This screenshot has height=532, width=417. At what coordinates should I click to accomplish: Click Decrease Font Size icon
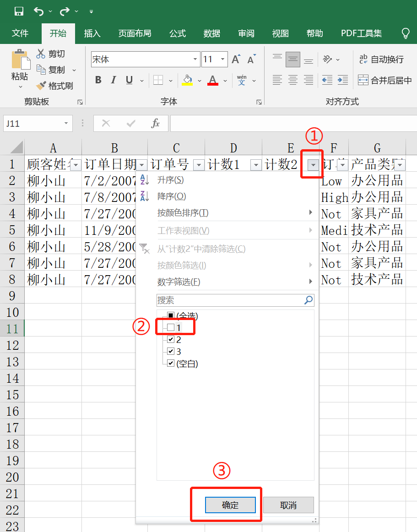[251, 60]
